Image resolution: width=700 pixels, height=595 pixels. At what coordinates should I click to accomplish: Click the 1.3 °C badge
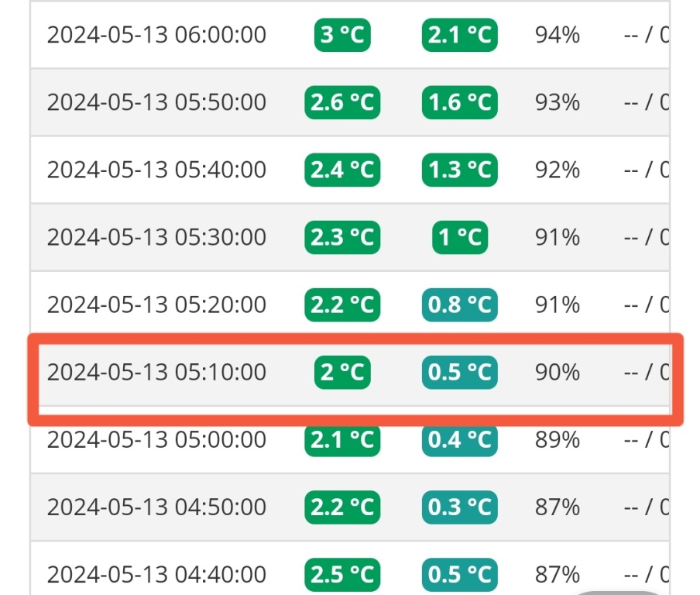tap(460, 170)
